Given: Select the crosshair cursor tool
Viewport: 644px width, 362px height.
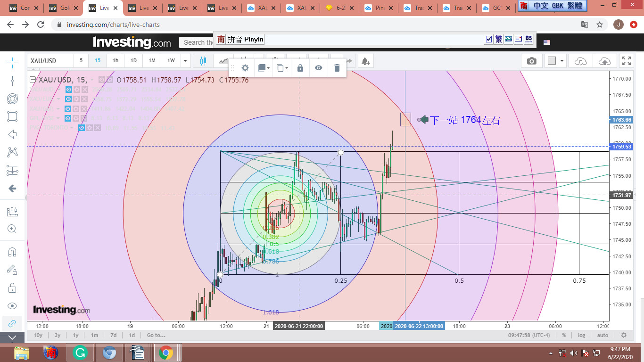Looking at the screenshot, I should [x=12, y=62].
